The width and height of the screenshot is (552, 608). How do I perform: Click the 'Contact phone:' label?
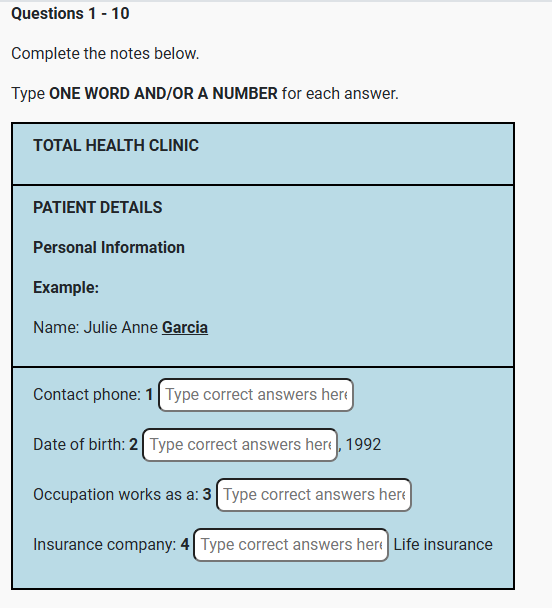tap(87, 395)
